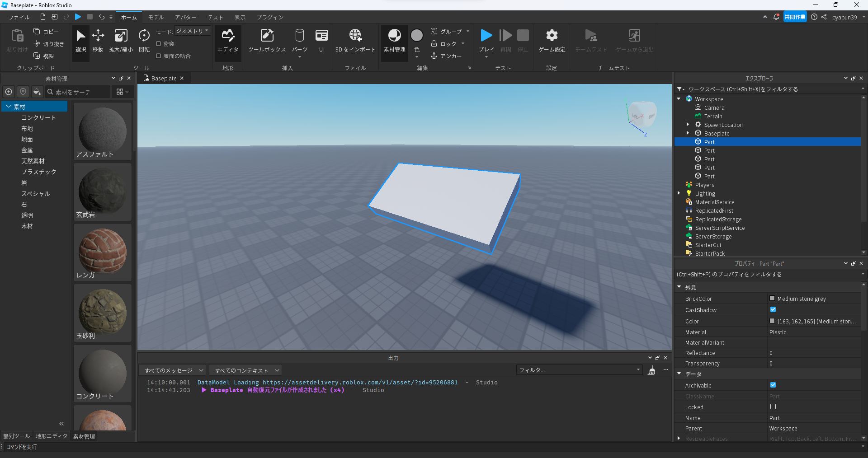The width and height of the screenshot is (868, 458).
Task: Collapse the データ (Data) property section
Action: click(x=679, y=374)
